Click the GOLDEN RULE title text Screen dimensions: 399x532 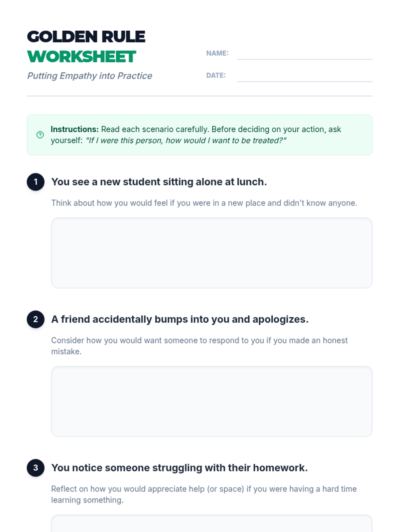tap(86, 37)
